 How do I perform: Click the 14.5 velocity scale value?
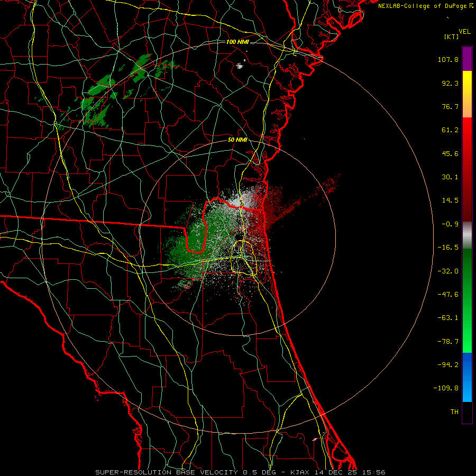[x=450, y=200]
